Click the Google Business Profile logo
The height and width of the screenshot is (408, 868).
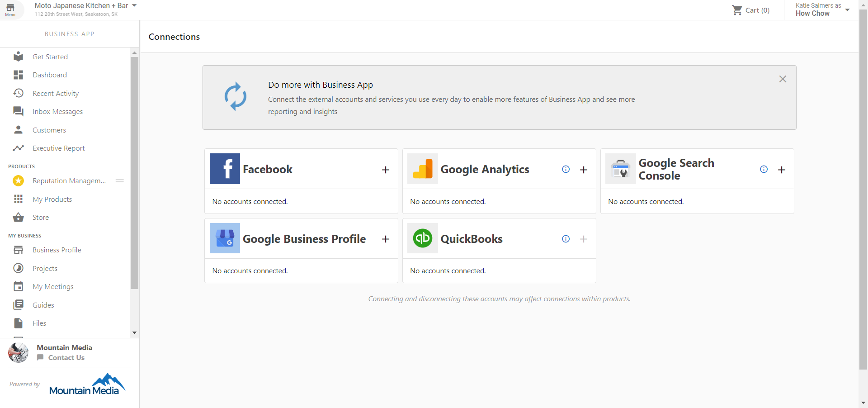pyautogui.click(x=225, y=238)
